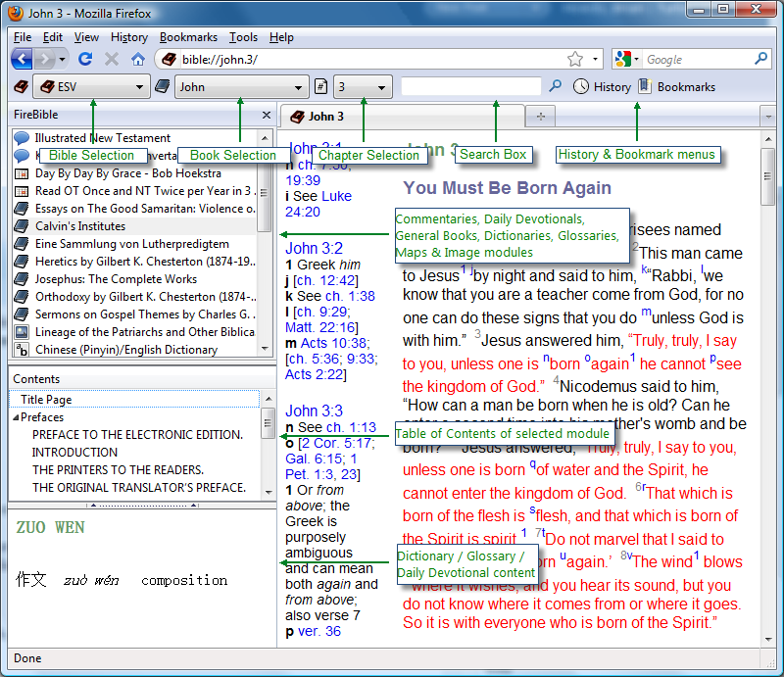Screen dimensions: 784x677
Task: Select Orthodoxy by Gilbert K. Chesterton
Action: 135,297
